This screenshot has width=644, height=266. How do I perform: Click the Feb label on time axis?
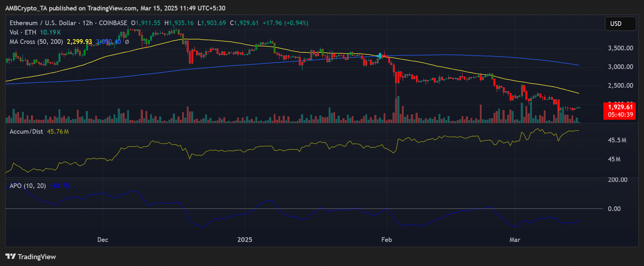click(x=386, y=240)
